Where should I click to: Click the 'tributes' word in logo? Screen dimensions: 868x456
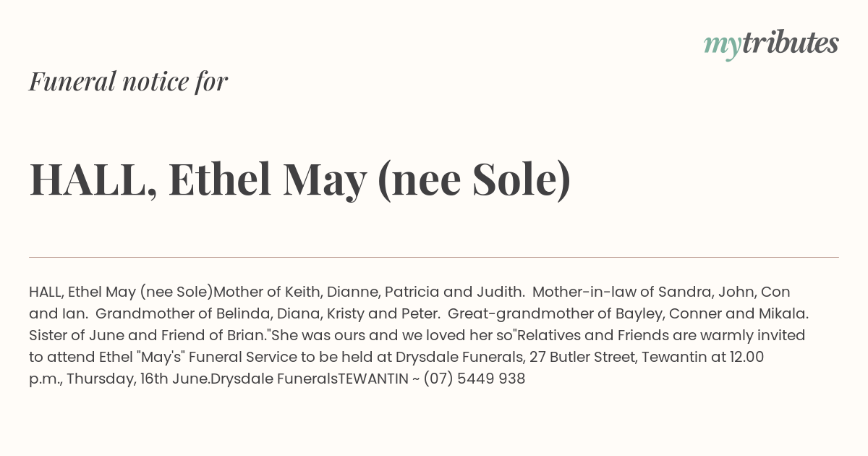tap(790, 43)
